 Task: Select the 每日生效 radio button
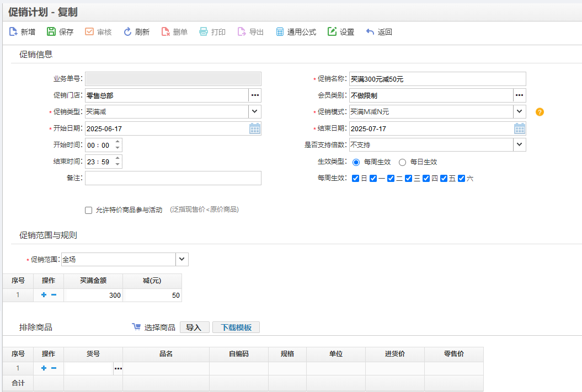[402, 162]
